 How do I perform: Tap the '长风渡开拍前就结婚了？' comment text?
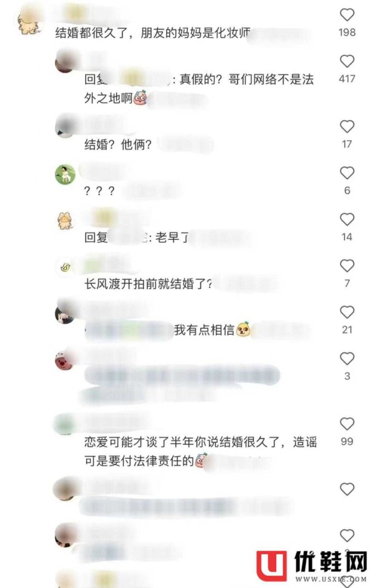tap(148, 284)
